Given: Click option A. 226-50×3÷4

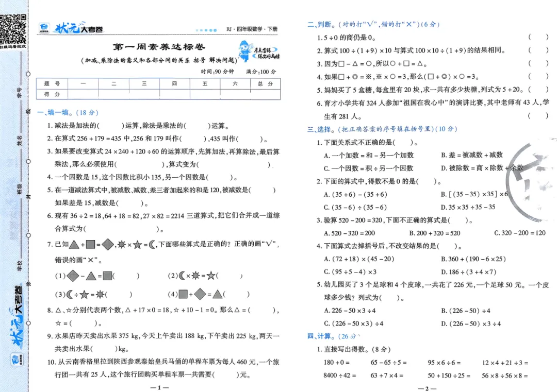Looking at the screenshot, I should point(350,311).
